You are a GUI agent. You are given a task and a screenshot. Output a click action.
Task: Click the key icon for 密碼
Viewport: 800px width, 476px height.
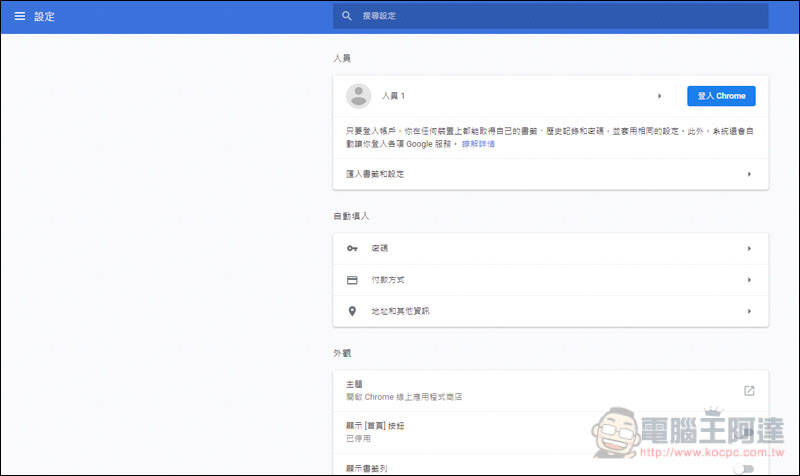(x=352, y=248)
